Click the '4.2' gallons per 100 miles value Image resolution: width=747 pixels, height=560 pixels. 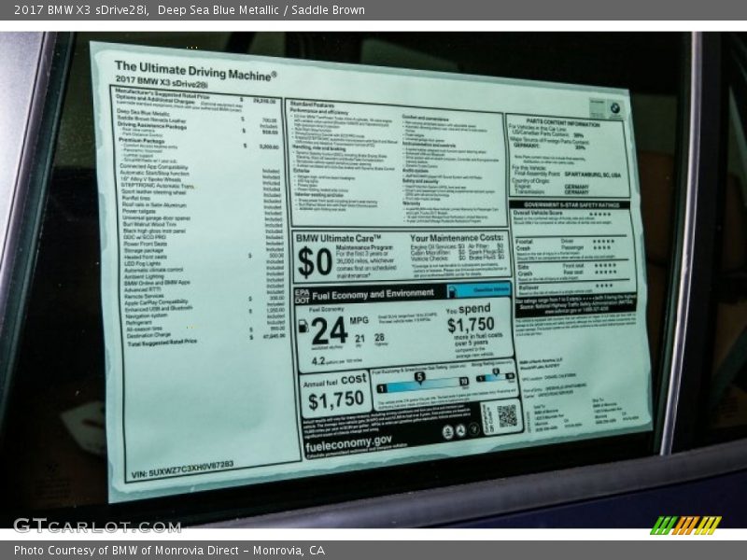(x=318, y=361)
